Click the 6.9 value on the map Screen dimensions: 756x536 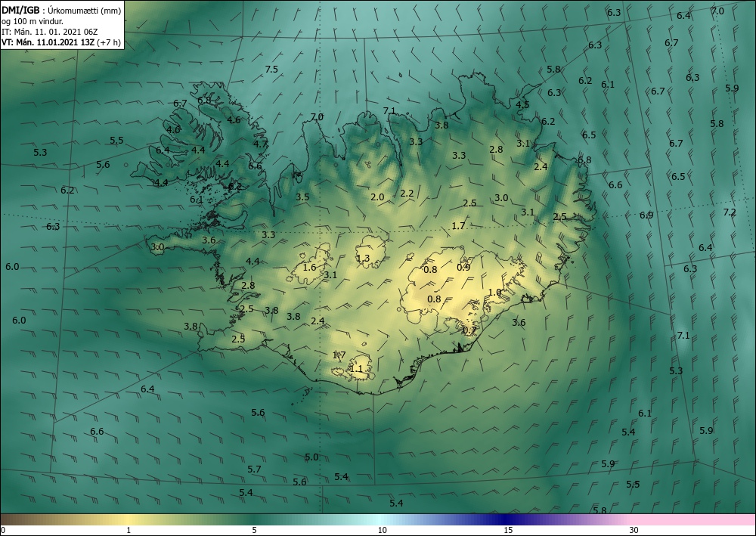646,215
